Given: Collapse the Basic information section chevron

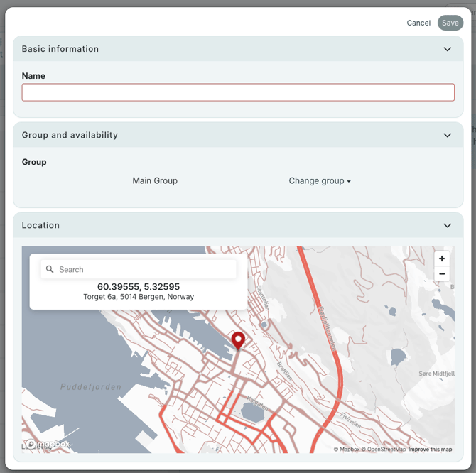Looking at the screenshot, I should click(448, 49).
